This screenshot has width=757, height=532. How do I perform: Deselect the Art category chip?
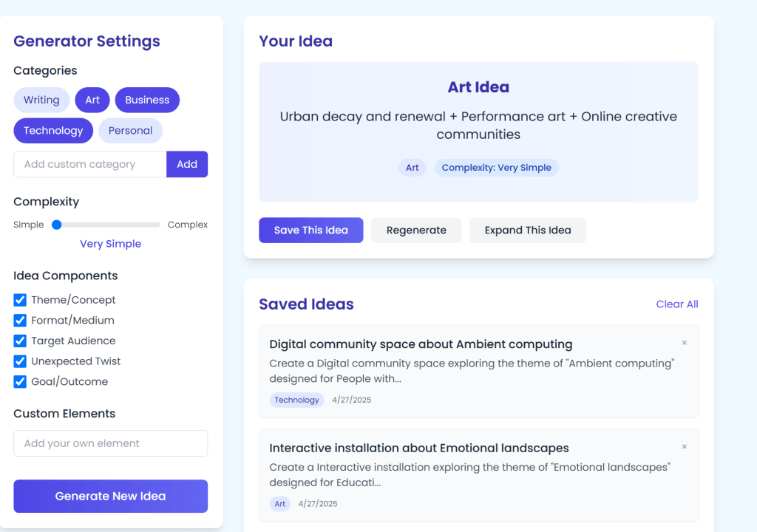[x=92, y=100]
